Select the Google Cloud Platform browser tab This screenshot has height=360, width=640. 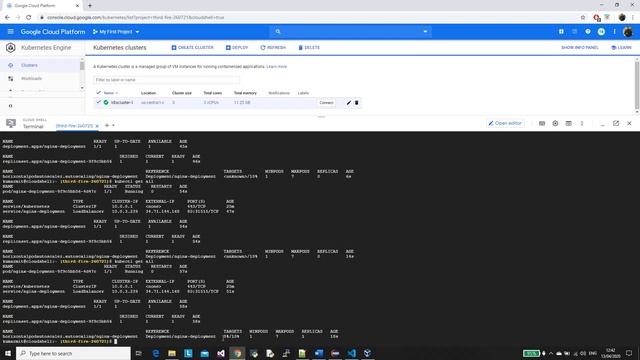tap(41, 6)
